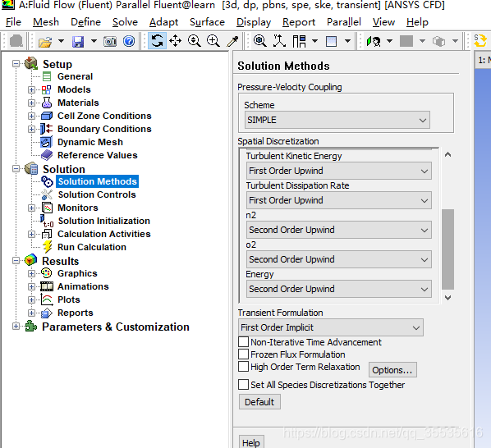
Task: Click scroll down arrow of discretization list
Action: point(447,298)
